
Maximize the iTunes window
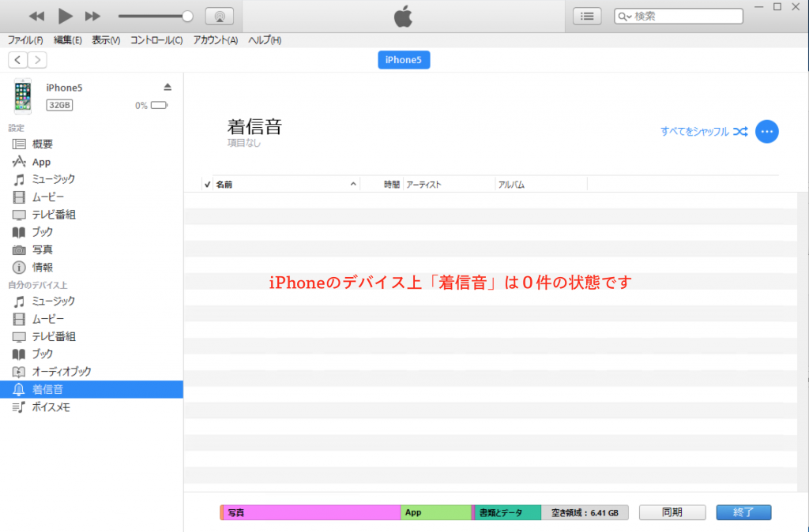pos(777,6)
